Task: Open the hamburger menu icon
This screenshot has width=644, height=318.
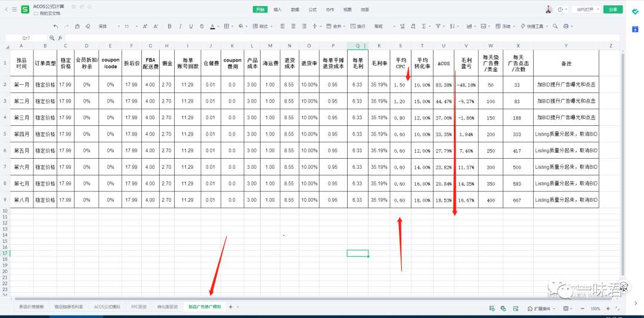Action: click(14, 10)
